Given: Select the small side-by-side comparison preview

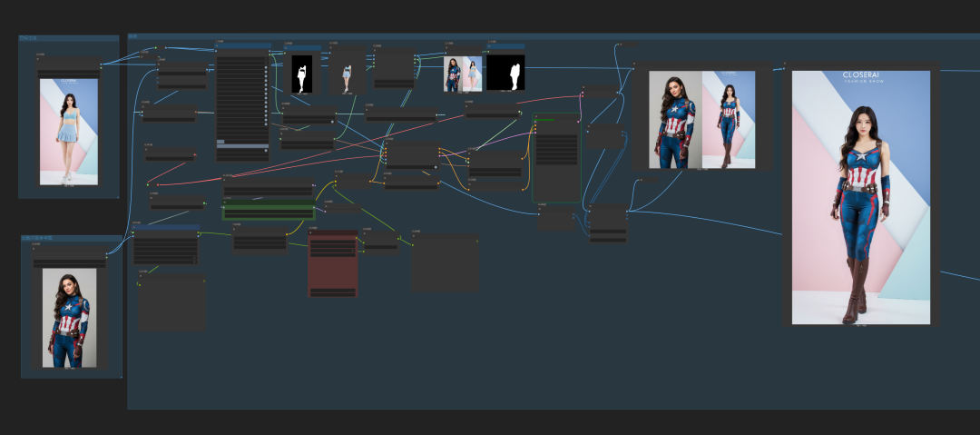Looking at the screenshot, I should tap(463, 74).
